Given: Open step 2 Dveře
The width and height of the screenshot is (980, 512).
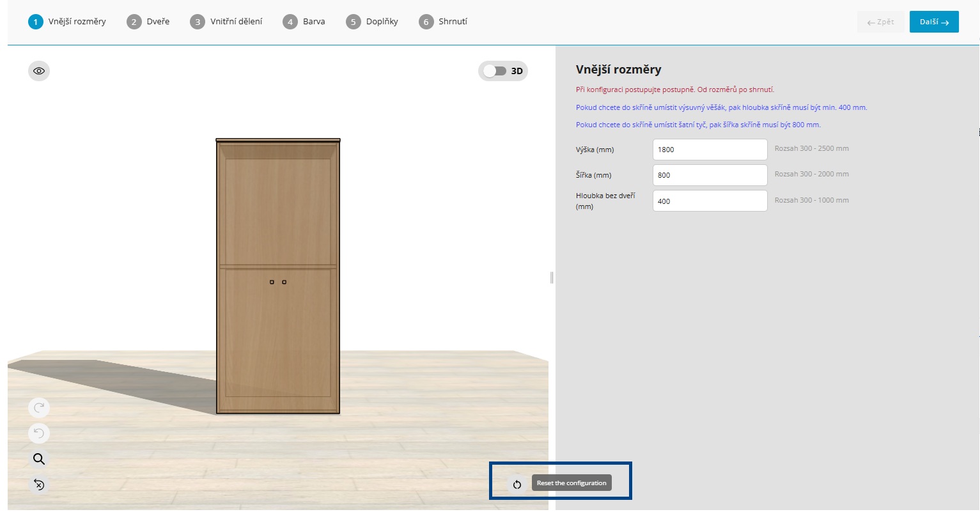Looking at the screenshot, I should [x=148, y=22].
